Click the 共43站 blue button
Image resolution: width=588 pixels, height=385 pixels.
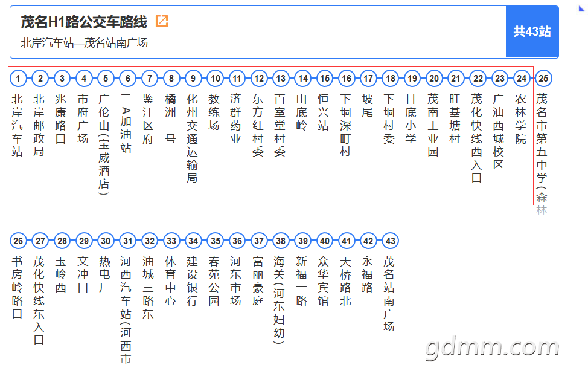(x=532, y=31)
